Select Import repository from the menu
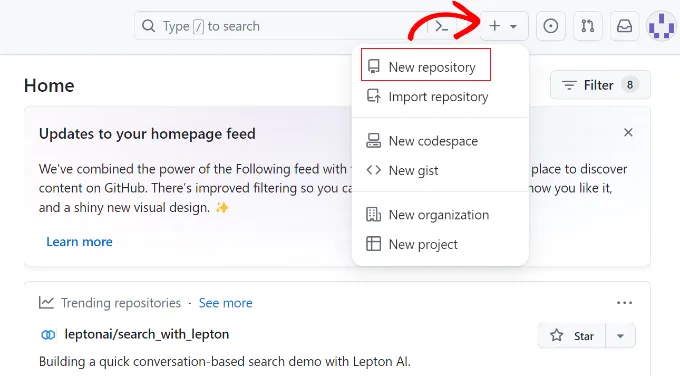680x376 pixels. [440, 97]
